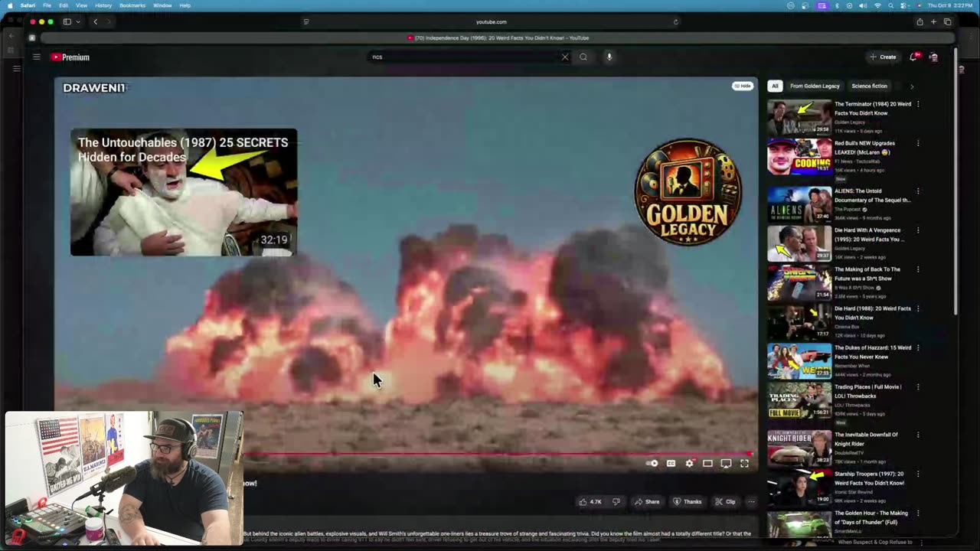This screenshot has width=980, height=551.
Task: Go back in Safari
Action: pos(95,21)
